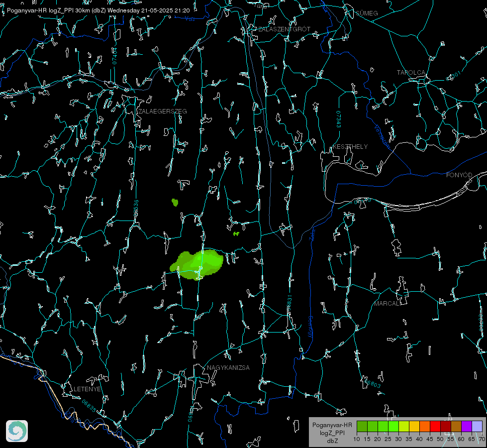Select the golden yellow legend swatch
The width and height of the screenshot is (487, 448).
pyautogui.click(x=414, y=426)
